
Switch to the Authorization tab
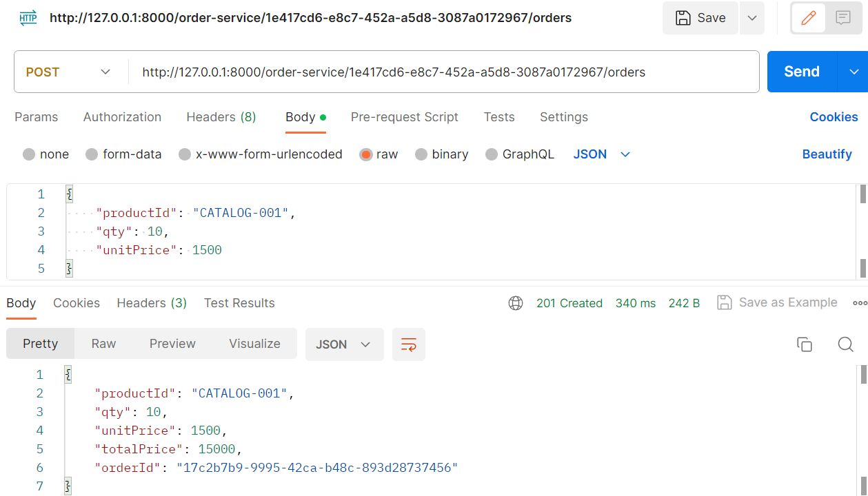(122, 117)
